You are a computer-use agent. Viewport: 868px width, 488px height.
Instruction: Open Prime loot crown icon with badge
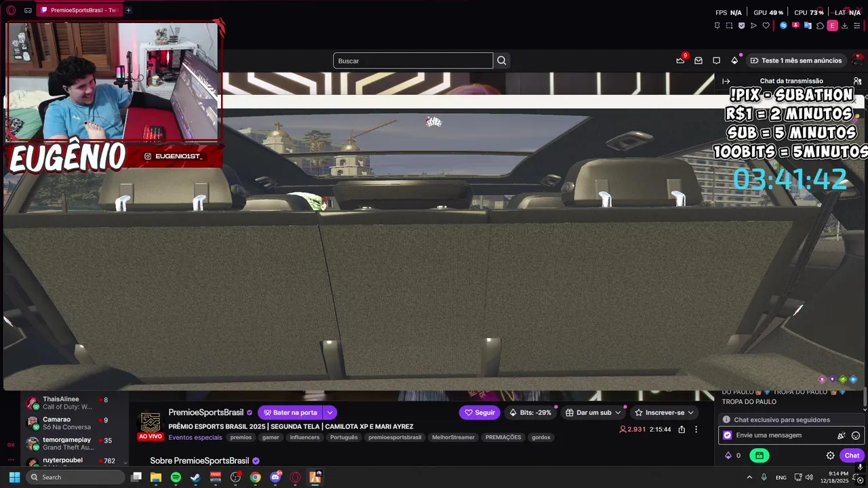coord(680,60)
